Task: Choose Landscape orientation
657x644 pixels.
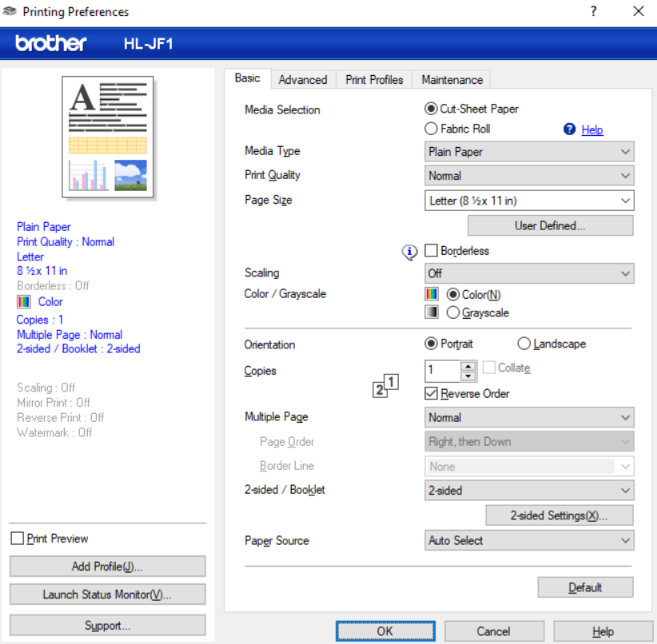Action: pos(524,344)
